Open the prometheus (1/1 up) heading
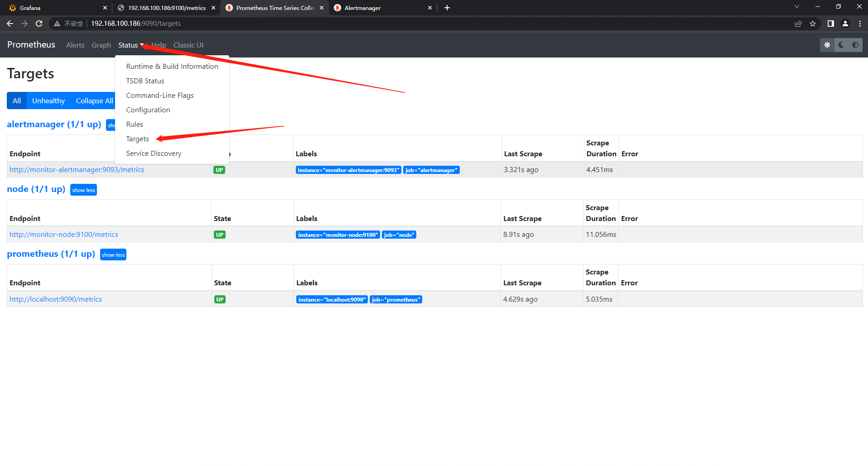The image size is (868, 466). coord(51,254)
